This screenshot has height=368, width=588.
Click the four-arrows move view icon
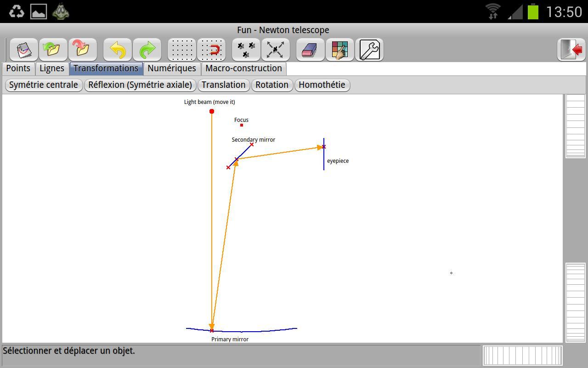pos(275,50)
